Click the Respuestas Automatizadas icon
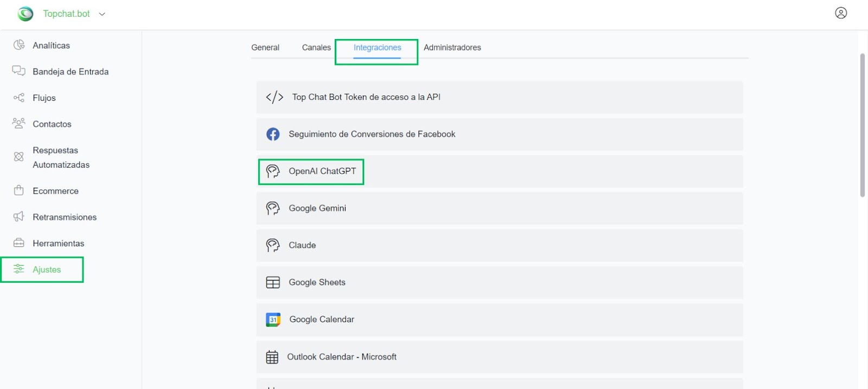 pyautogui.click(x=19, y=157)
